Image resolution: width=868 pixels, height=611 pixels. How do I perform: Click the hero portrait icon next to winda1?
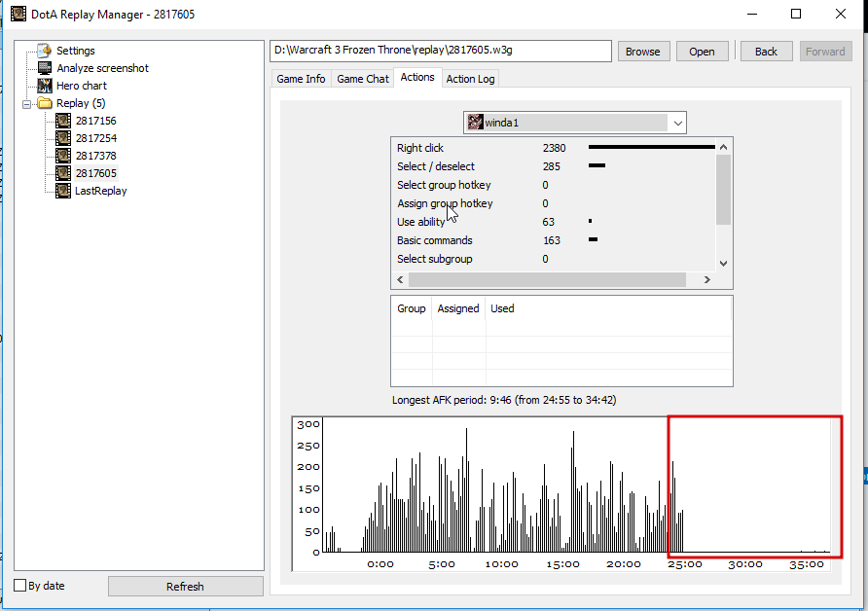[475, 123]
